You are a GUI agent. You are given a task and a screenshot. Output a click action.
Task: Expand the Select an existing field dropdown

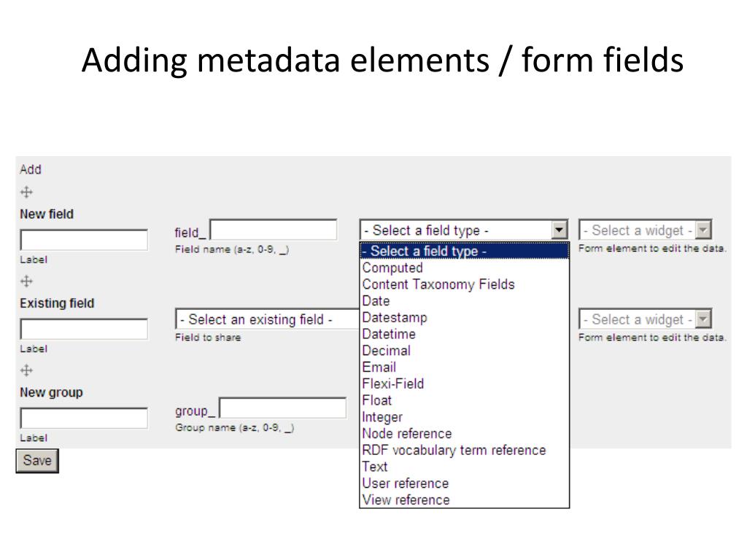[267, 319]
